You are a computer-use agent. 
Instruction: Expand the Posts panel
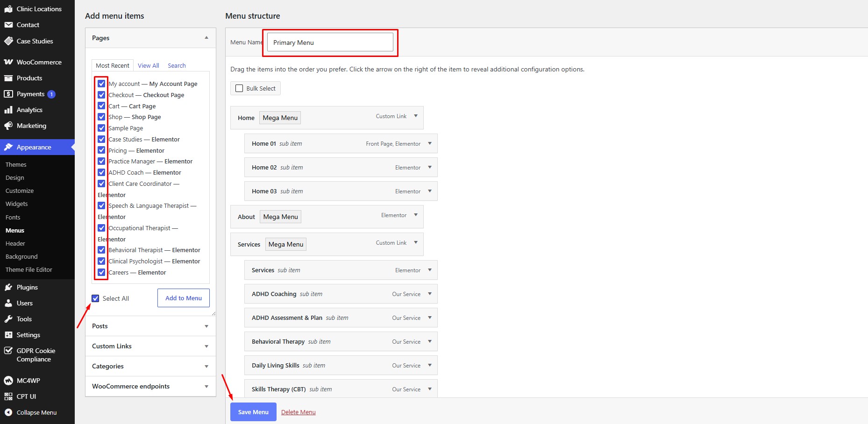click(x=206, y=326)
